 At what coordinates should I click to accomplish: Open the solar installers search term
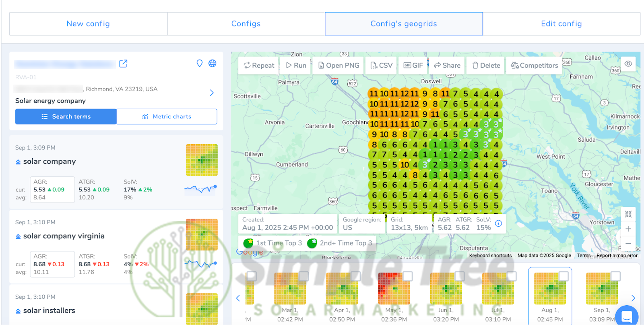click(49, 311)
